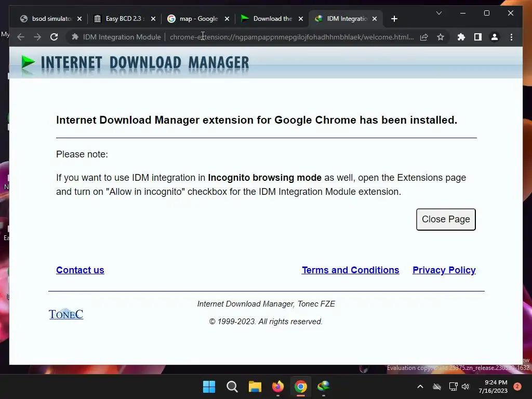Share this page icon
The height and width of the screenshot is (399, 532).
(x=424, y=37)
